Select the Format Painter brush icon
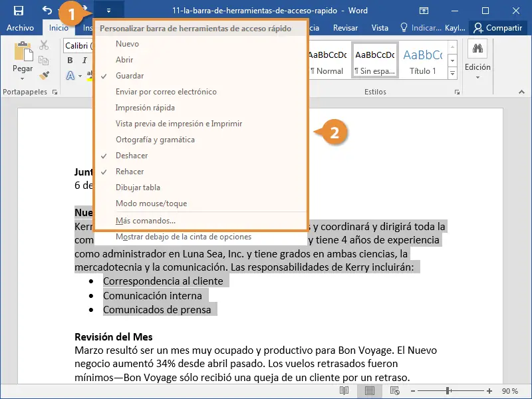Screen dimensions: 532x399 44,75
